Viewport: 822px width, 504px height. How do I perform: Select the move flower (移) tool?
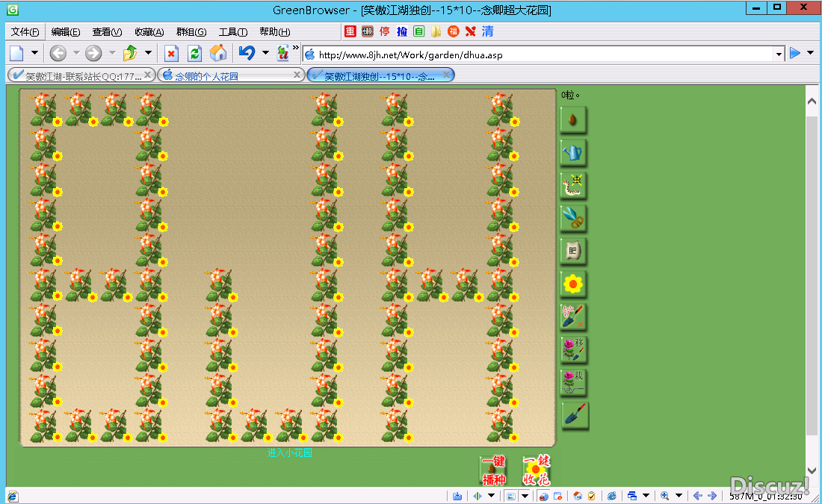tap(573, 349)
